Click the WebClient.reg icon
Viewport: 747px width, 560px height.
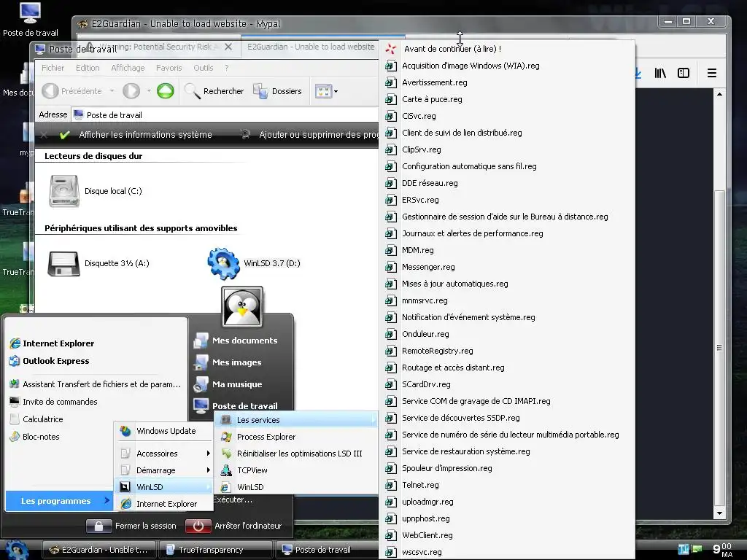pyautogui.click(x=391, y=535)
